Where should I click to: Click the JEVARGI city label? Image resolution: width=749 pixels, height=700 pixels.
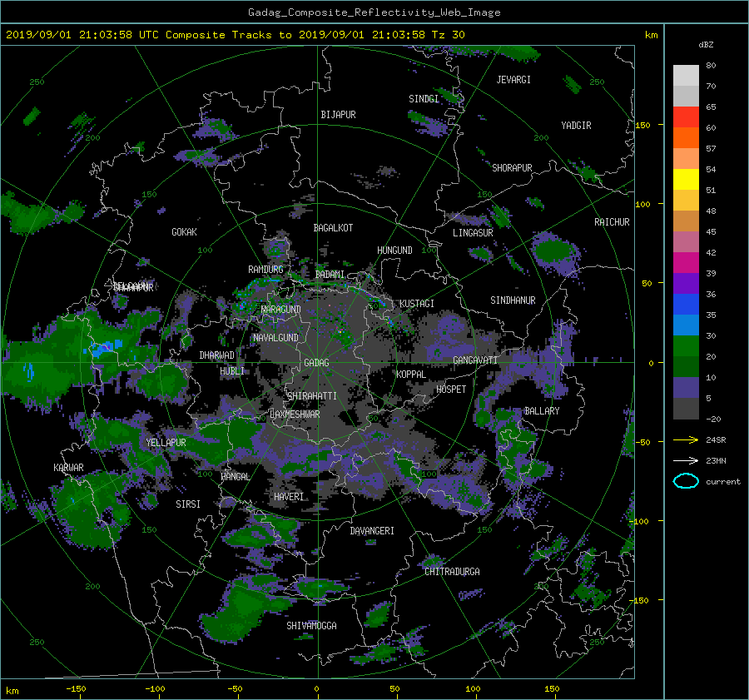pos(513,80)
